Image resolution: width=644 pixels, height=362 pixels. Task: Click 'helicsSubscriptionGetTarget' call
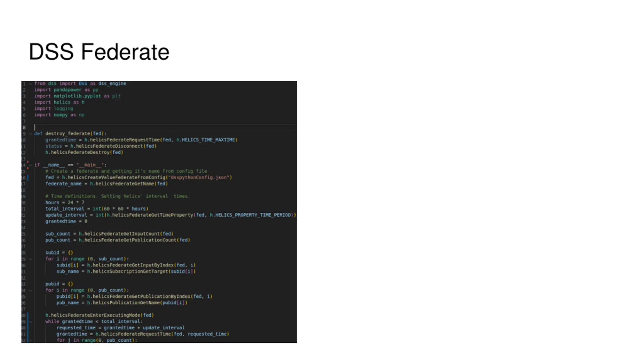tap(130, 271)
